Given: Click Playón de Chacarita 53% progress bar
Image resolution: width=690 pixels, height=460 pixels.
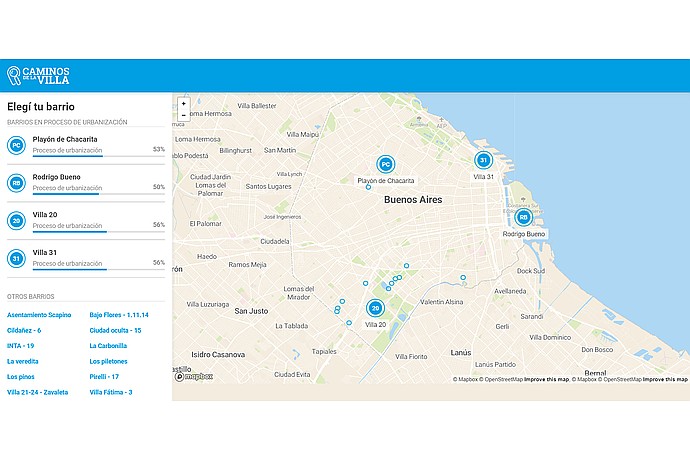Looking at the screenshot, I should (99, 156).
